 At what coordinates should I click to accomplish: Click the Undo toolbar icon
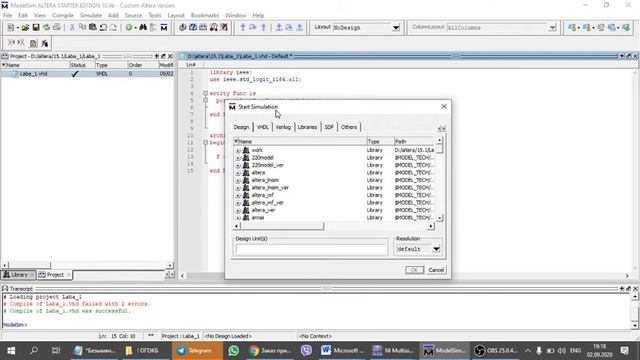click(103, 27)
